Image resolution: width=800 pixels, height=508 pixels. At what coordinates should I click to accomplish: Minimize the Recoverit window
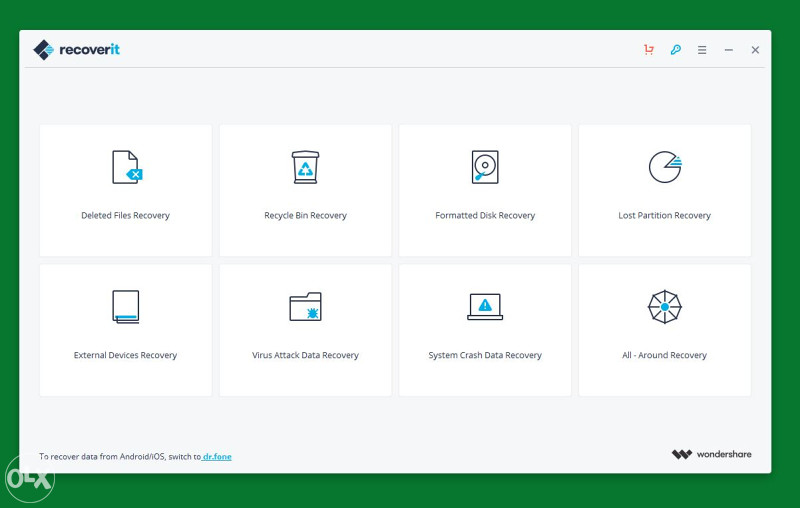[729, 50]
